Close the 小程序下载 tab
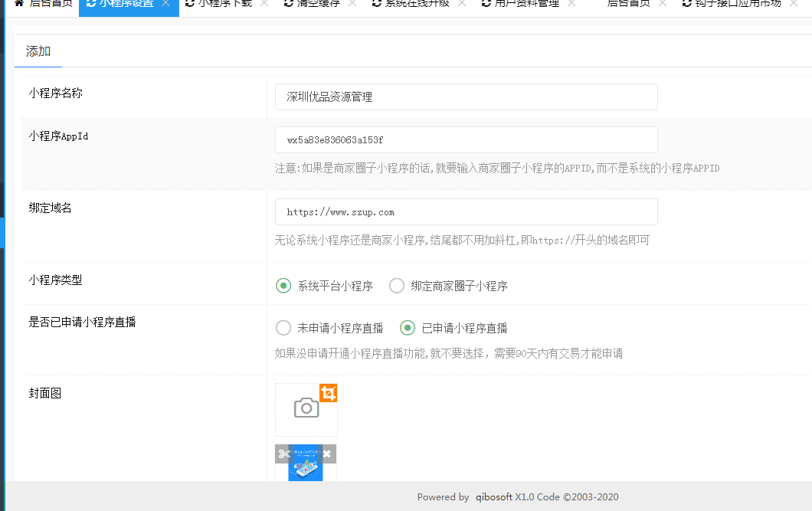This screenshot has height=511, width=812. click(x=264, y=3)
